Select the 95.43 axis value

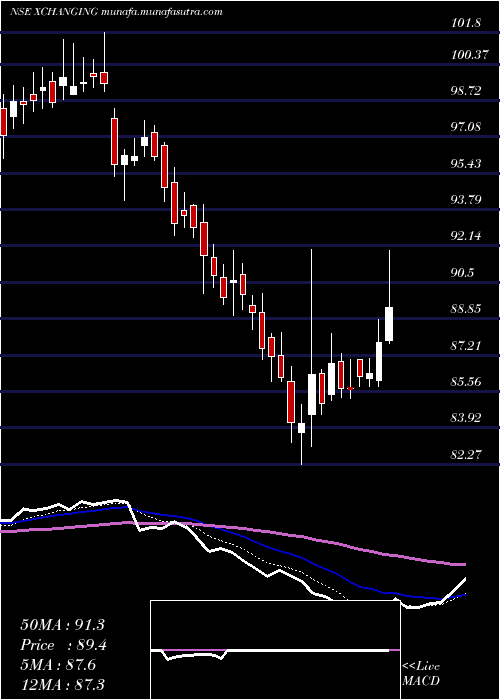coord(466,164)
